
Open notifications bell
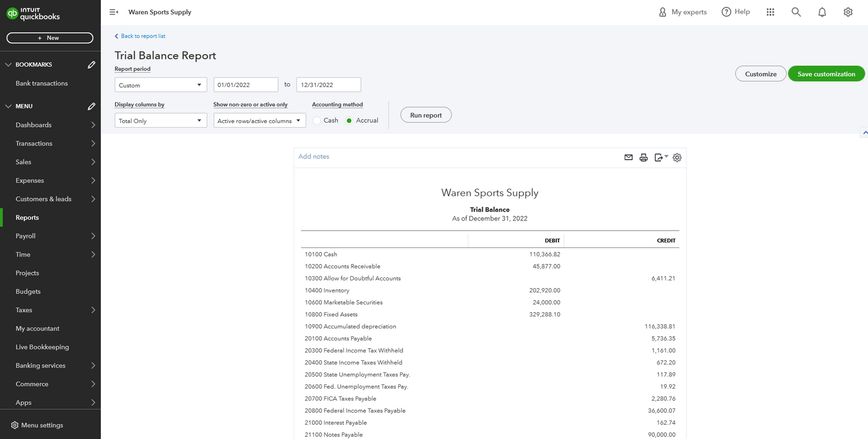pos(822,12)
